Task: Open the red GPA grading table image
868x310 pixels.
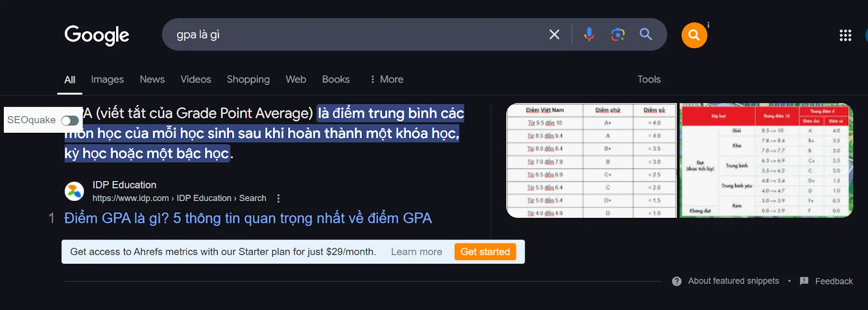Action: [766, 161]
